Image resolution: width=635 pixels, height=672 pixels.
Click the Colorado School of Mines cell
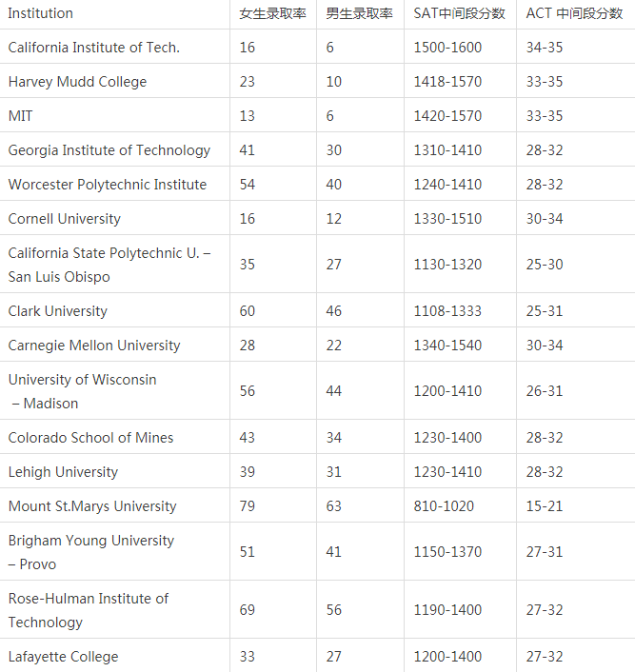[90, 438]
